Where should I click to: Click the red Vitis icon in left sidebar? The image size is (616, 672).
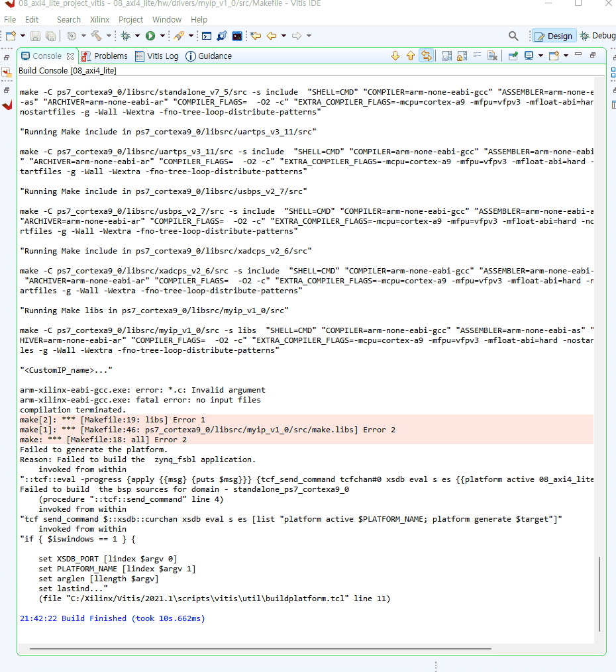(7, 105)
